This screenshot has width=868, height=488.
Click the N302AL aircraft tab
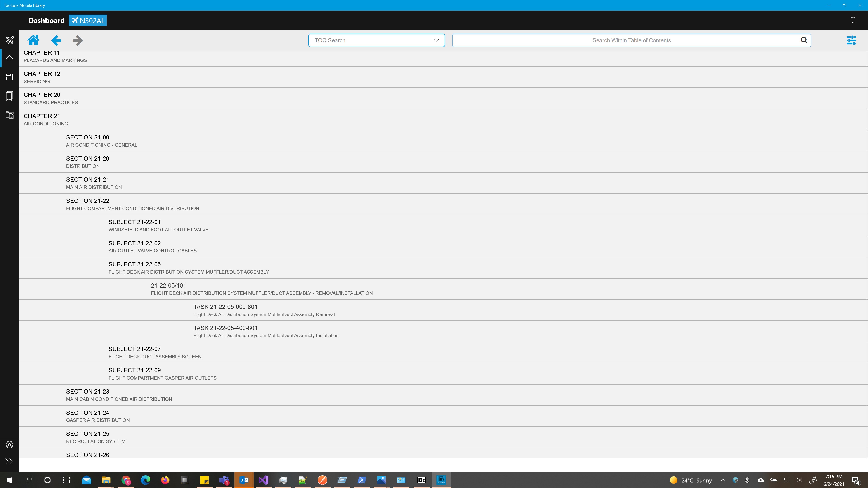pos(88,21)
